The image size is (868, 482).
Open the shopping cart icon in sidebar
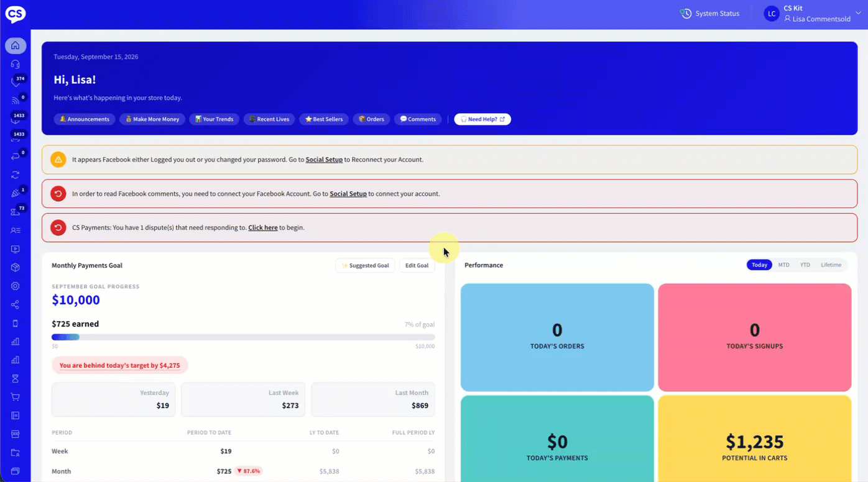16,397
